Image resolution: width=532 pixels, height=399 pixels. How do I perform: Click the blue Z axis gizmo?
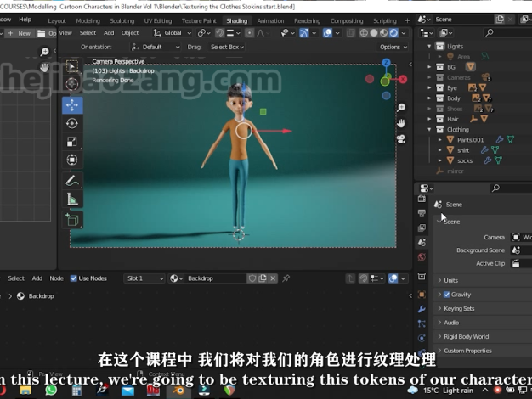(x=386, y=63)
